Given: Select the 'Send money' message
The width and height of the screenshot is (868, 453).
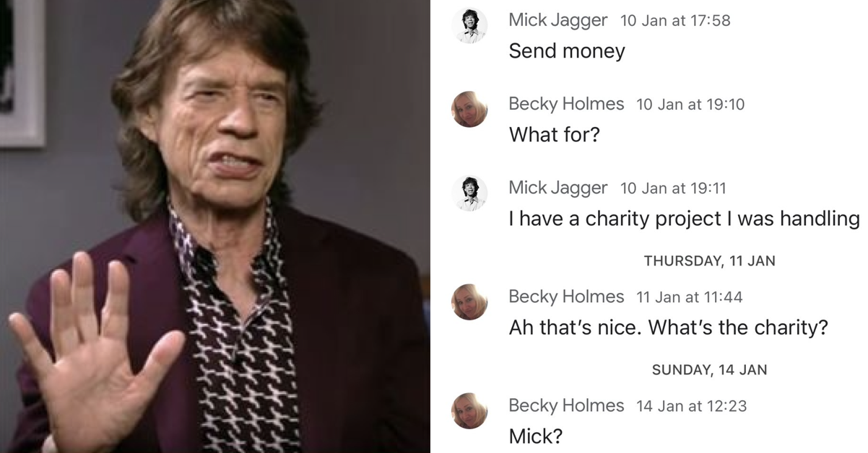Looking at the screenshot, I should coord(565,50).
